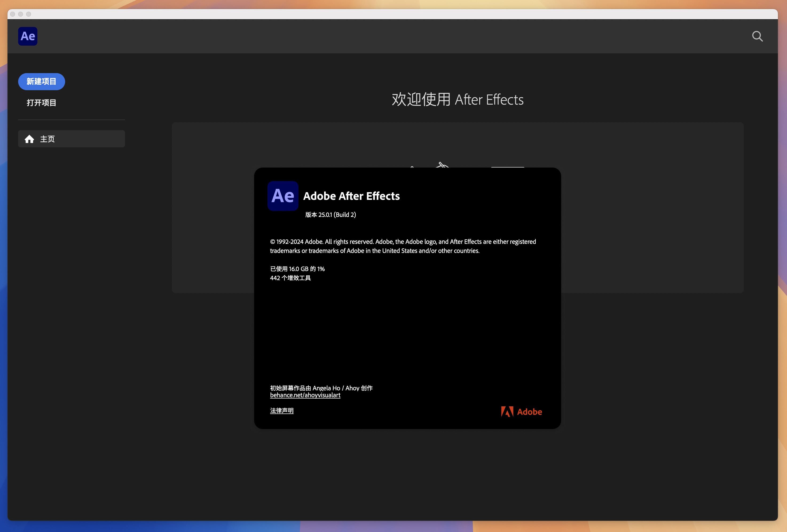The height and width of the screenshot is (532, 787).
Task: Toggle the 主页 sidebar home item
Action: coord(71,138)
